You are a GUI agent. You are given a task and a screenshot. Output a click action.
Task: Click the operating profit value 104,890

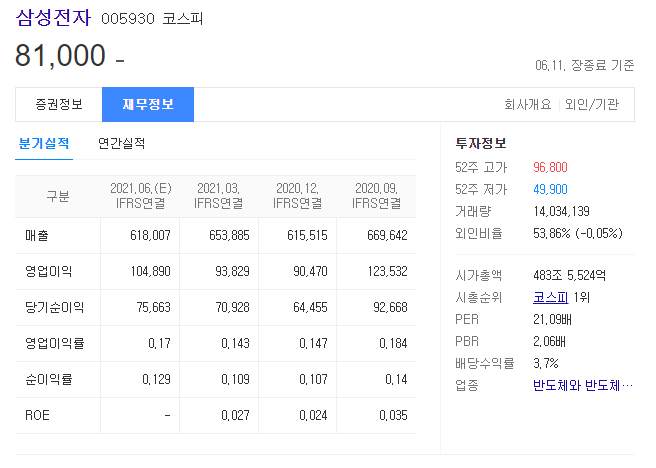(151, 271)
